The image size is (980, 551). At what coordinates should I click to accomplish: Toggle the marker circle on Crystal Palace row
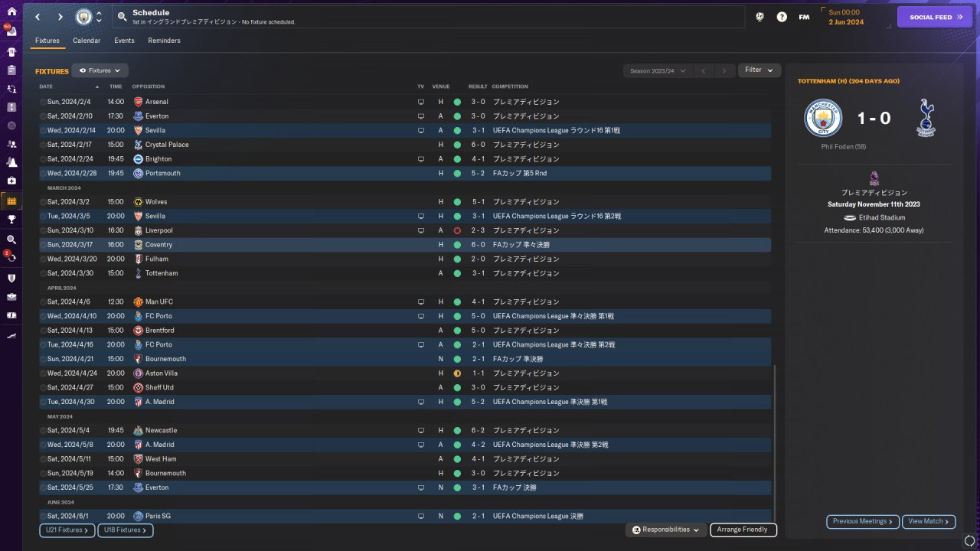43,145
